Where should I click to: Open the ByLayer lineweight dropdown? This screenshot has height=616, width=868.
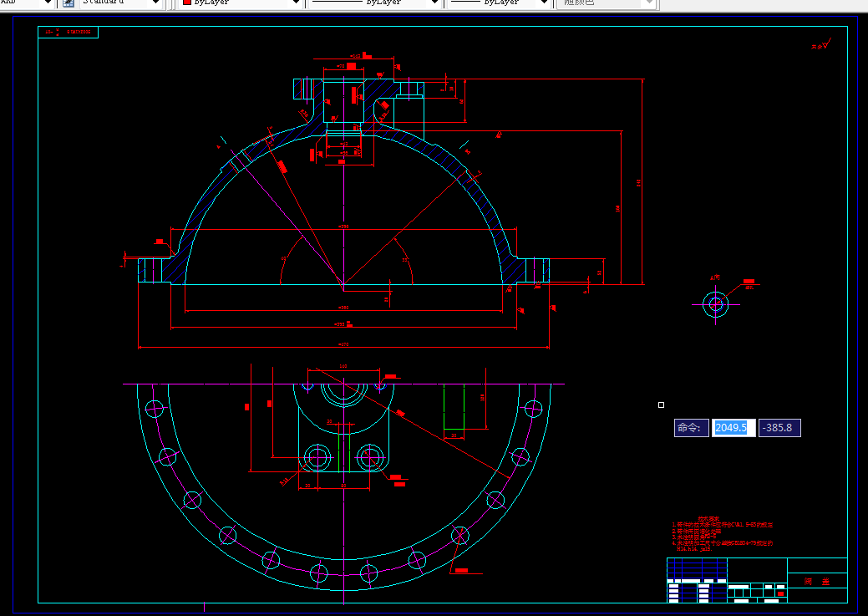point(498,3)
